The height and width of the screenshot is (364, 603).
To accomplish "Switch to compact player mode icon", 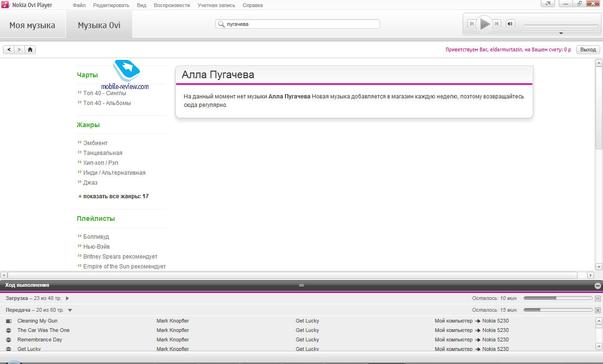I will click(547, 4).
